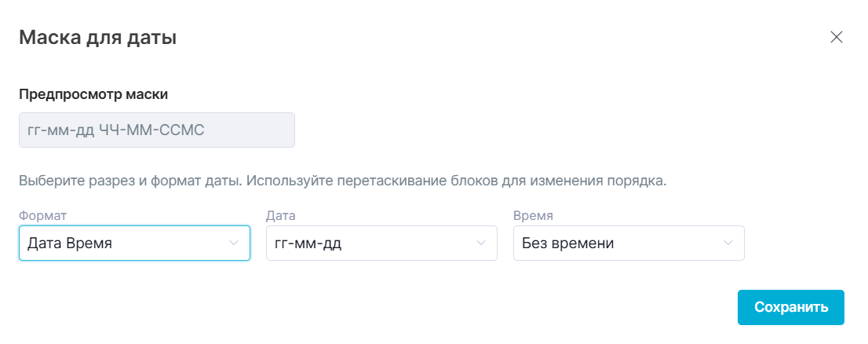Click the block drag-and-drop hint sentence
868x344 pixels.
(x=455, y=181)
